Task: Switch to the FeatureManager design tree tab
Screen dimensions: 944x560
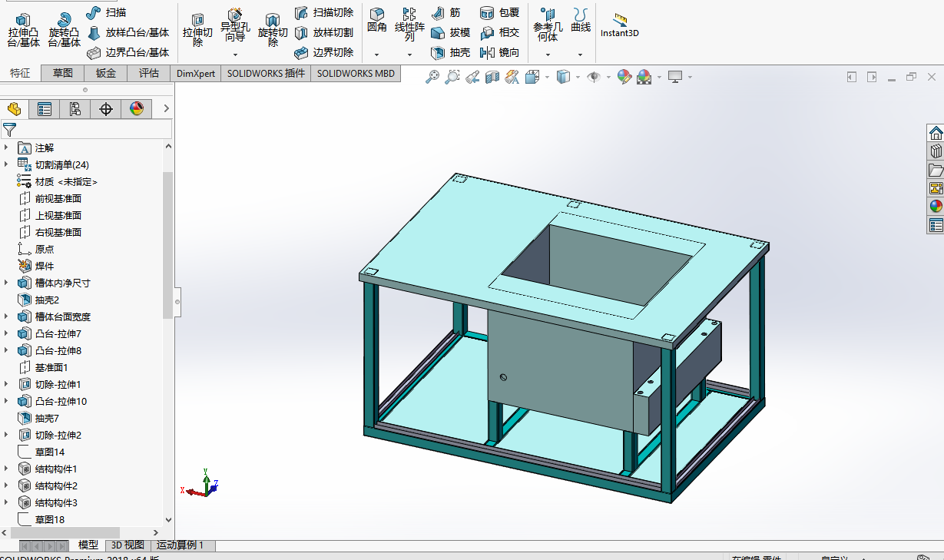Action: point(14,109)
